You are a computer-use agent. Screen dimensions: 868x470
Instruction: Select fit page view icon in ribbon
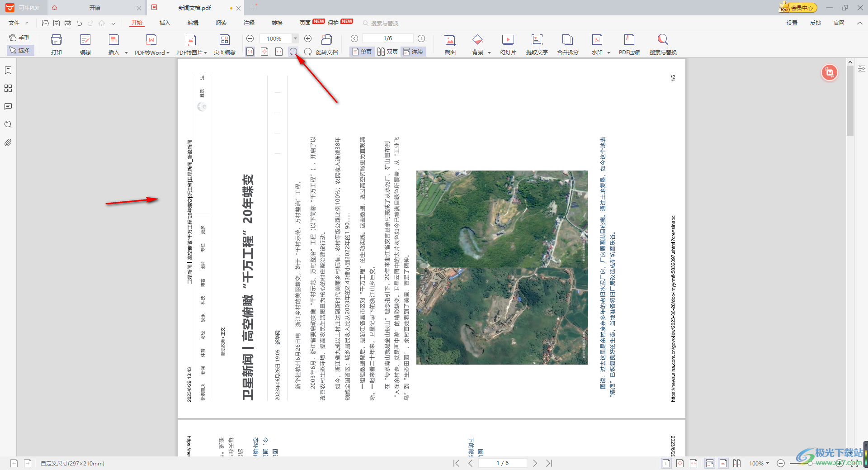pyautogui.click(x=264, y=52)
